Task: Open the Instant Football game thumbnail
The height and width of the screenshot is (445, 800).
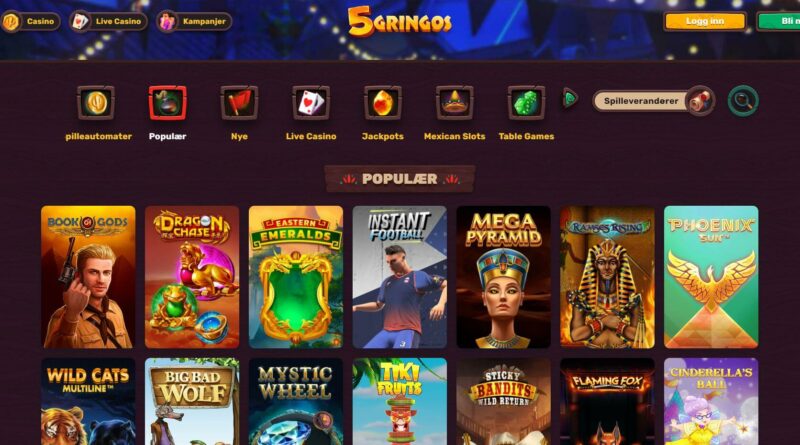Action: coord(399,277)
